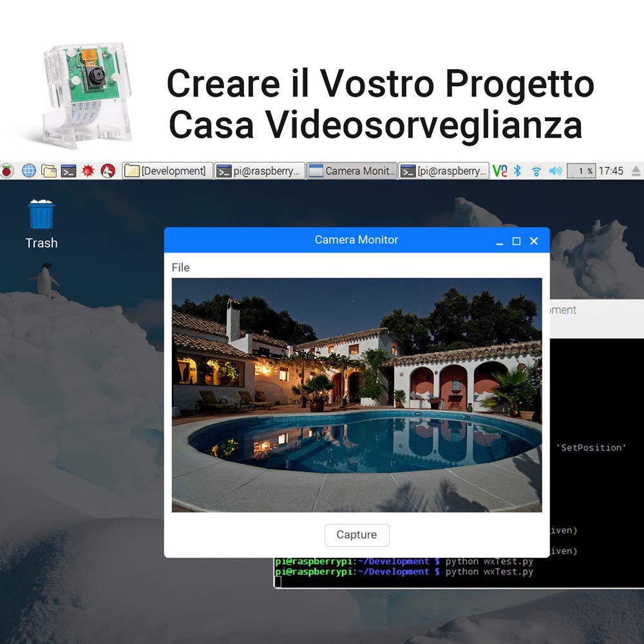Screen dimensions: 644x644
Task: Open the File menu in Camera Monitor
Action: pos(181,267)
